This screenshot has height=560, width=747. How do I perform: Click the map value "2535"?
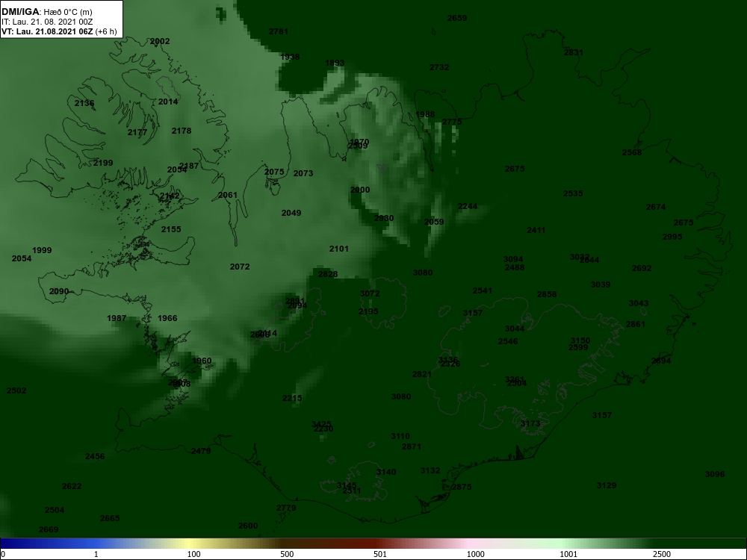tap(573, 193)
